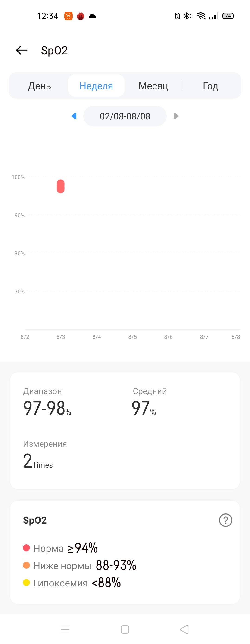This screenshot has width=250, height=644.
Task: Open the Год tab
Action: click(210, 86)
